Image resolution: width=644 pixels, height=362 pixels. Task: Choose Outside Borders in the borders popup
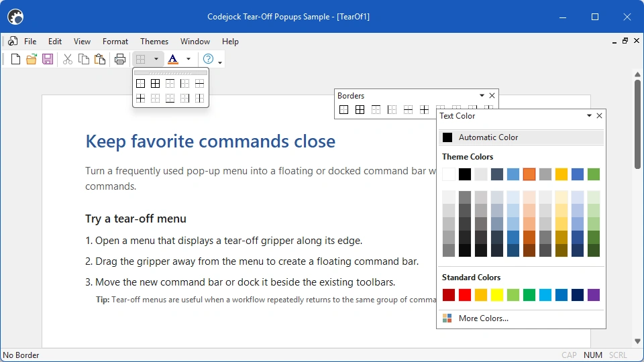click(x=140, y=84)
